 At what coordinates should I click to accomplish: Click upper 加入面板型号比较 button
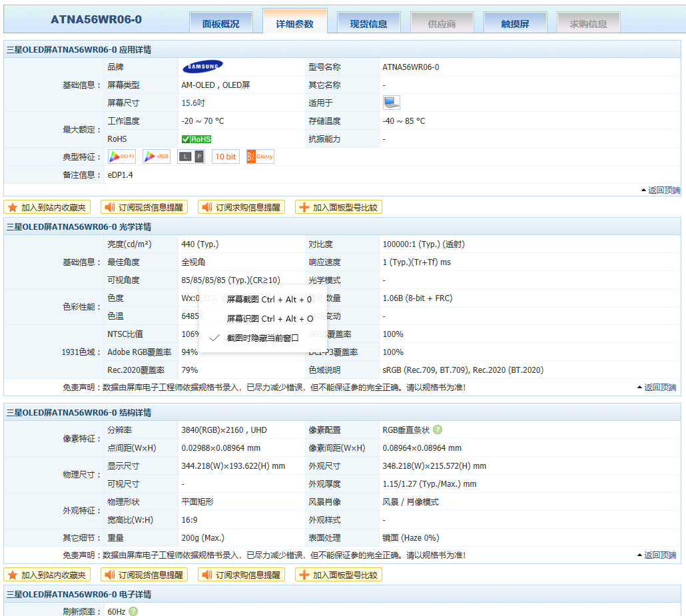tap(338, 207)
